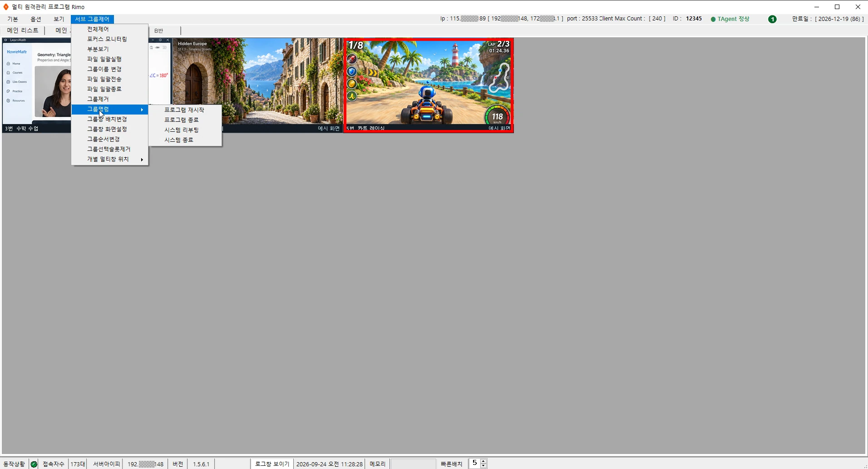Open the 기본 menu

coord(13,19)
